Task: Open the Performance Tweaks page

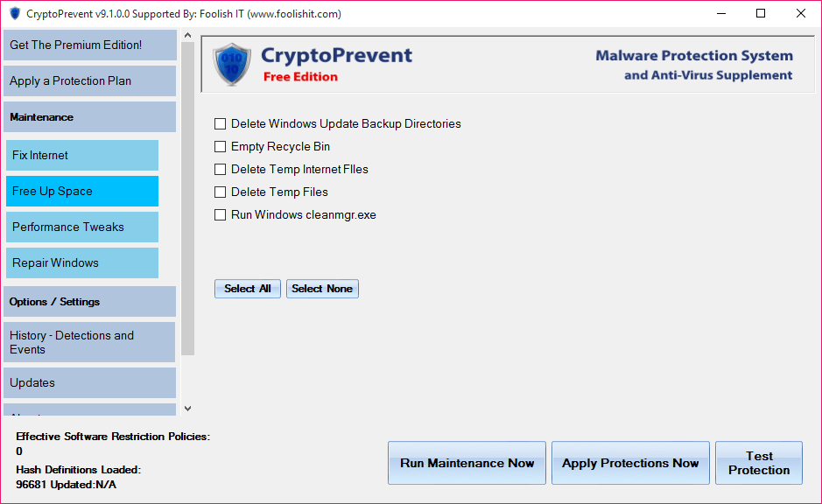Action: (82, 227)
